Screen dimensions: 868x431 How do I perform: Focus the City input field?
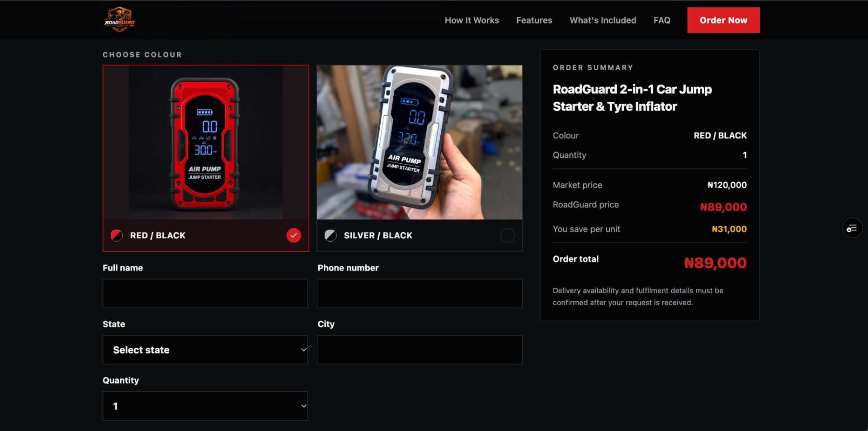pyautogui.click(x=420, y=350)
